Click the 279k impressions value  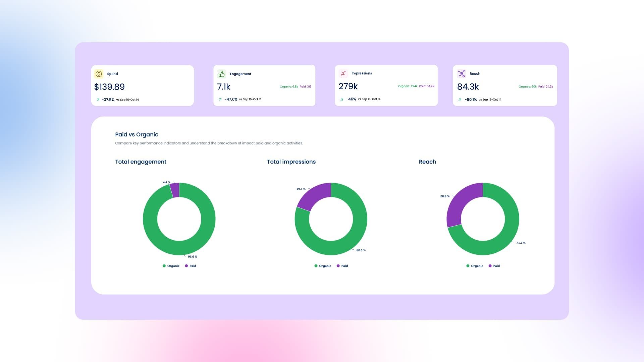coord(348,86)
